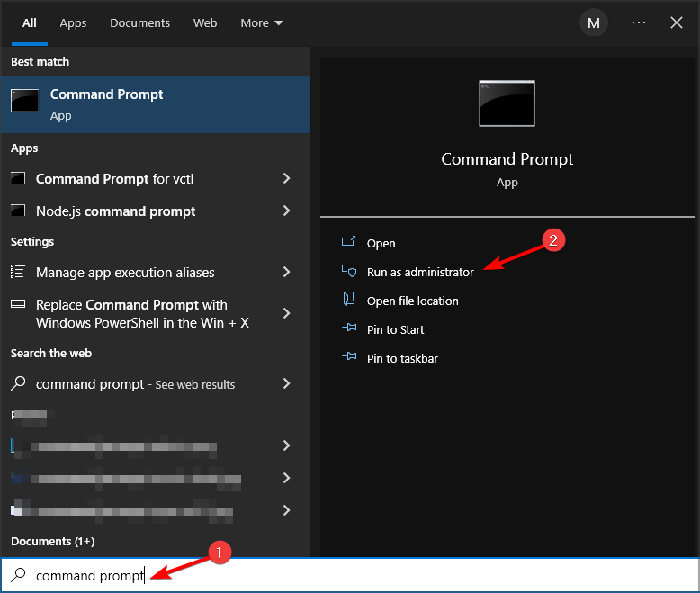The height and width of the screenshot is (593, 700).
Task: Open Command Prompt from the right panel
Action: (x=381, y=243)
